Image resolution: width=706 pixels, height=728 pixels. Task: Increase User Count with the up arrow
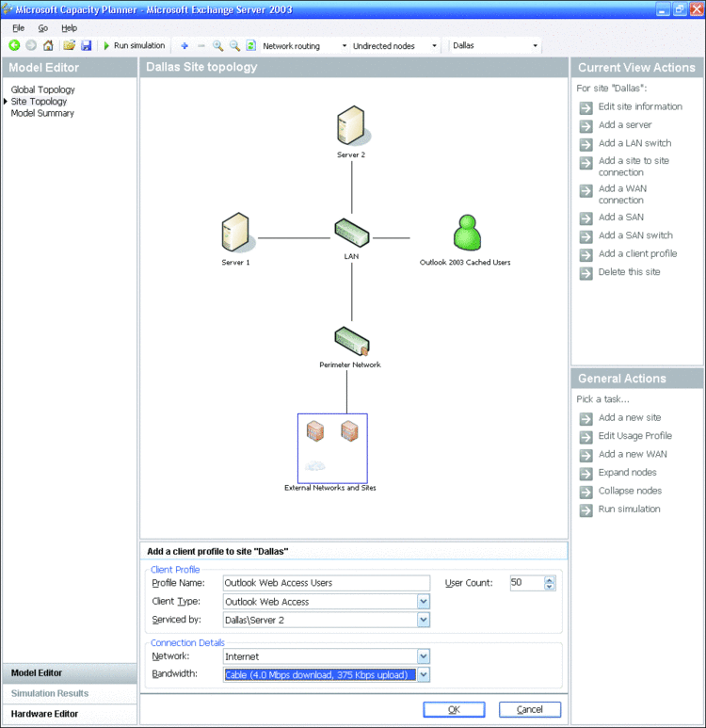pos(550,579)
